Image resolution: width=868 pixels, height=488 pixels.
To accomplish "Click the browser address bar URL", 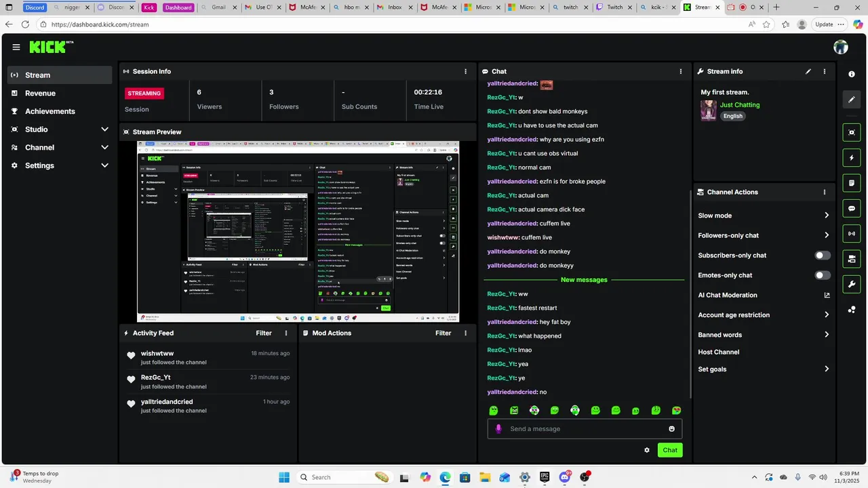I will point(100,24).
